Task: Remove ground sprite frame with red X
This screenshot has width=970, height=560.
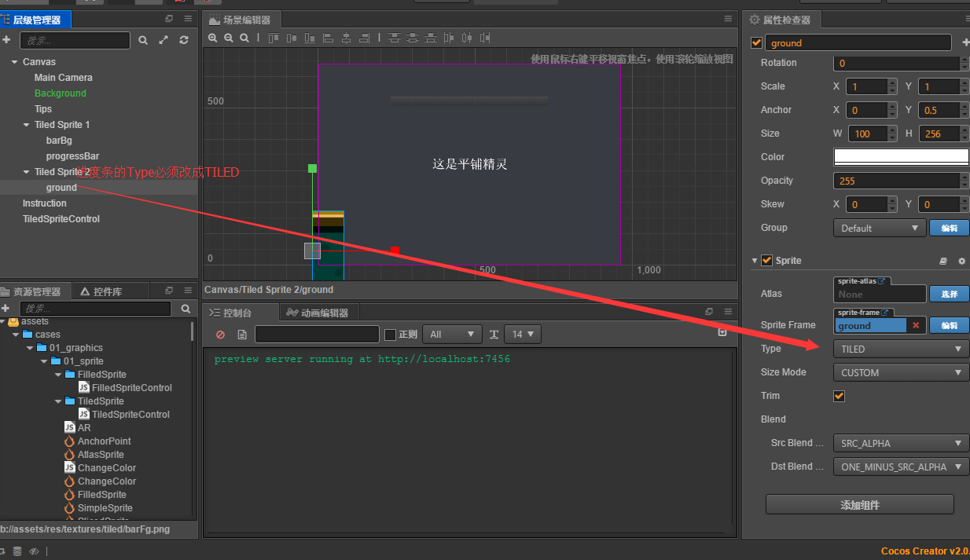Action: point(916,325)
